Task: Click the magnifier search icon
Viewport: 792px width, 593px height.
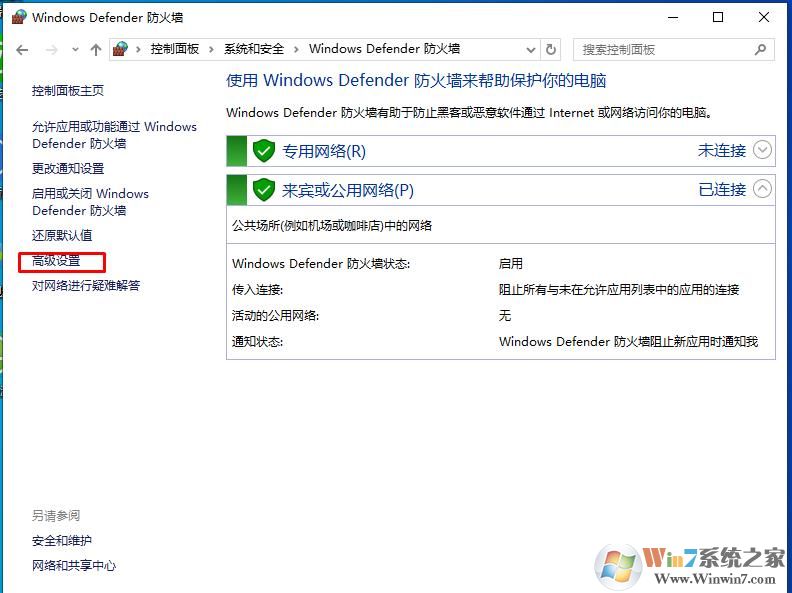Action: click(760, 50)
